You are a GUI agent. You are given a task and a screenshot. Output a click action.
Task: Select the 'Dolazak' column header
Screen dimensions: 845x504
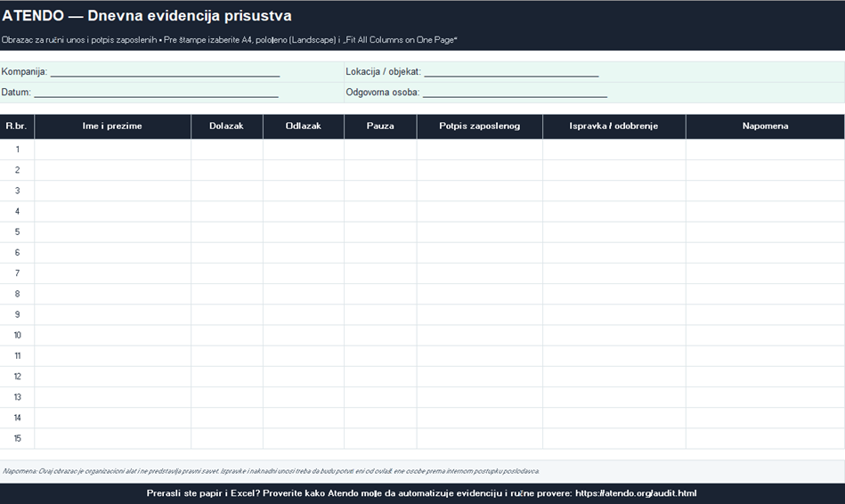click(x=226, y=126)
